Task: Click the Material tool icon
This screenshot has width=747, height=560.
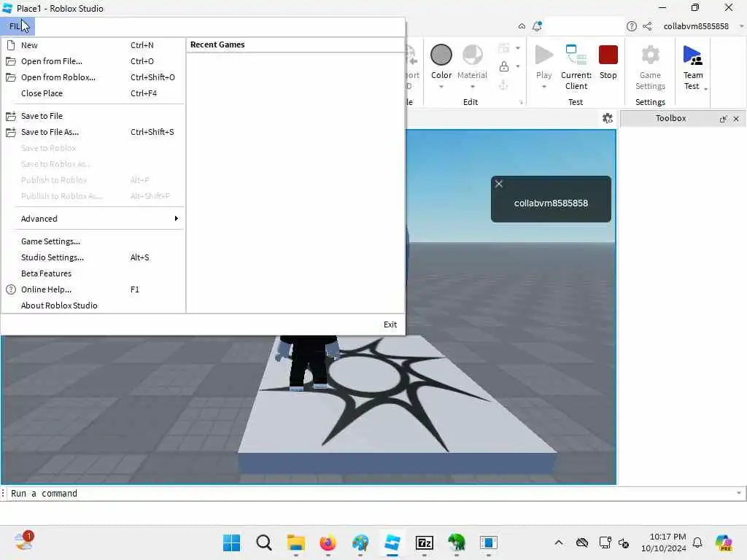Action: 472,55
